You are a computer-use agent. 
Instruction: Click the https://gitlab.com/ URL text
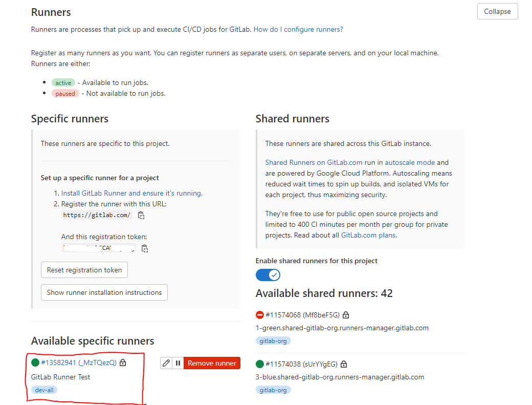[97, 215]
